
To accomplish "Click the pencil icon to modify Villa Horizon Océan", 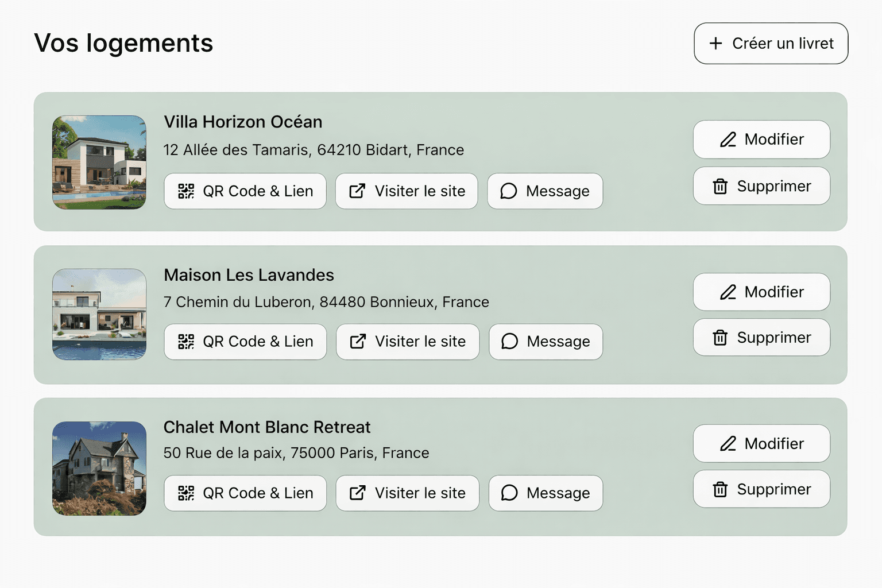I will pos(728,140).
